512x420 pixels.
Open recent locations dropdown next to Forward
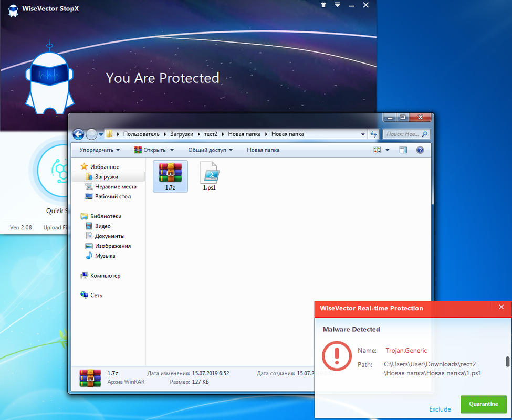coord(101,134)
